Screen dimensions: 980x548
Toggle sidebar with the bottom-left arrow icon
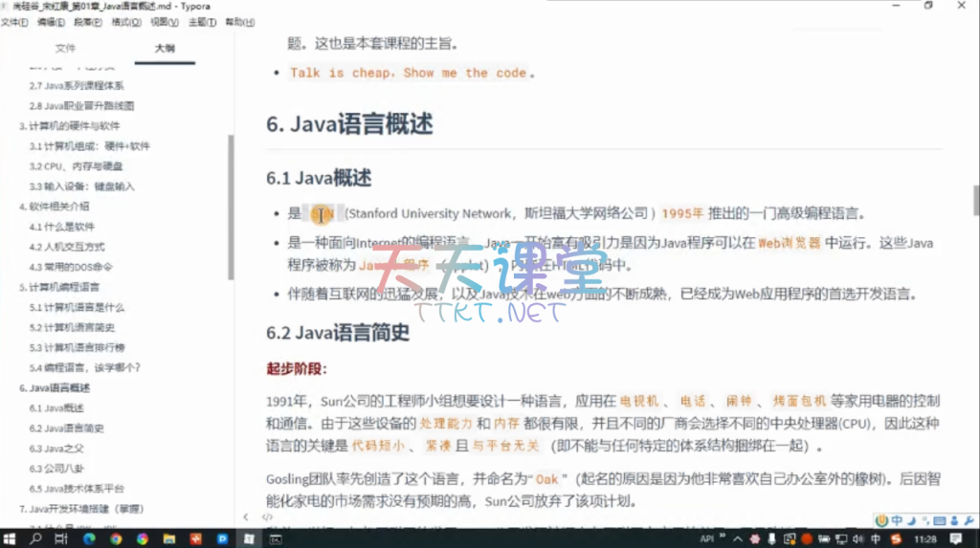(245, 517)
